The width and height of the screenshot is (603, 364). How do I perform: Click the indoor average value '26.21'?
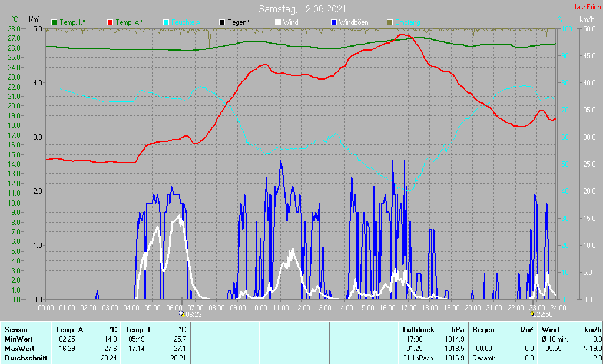(x=178, y=358)
